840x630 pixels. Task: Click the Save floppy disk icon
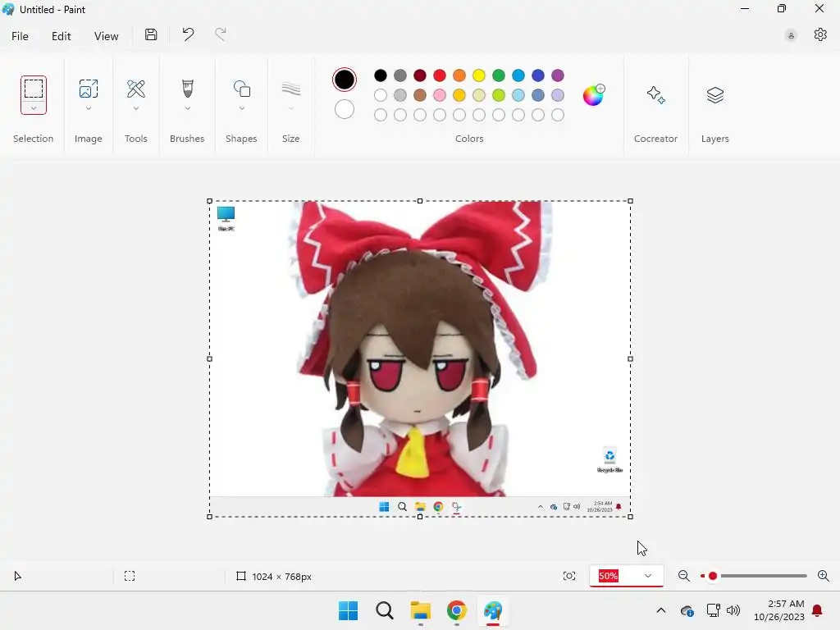coord(151,34)
